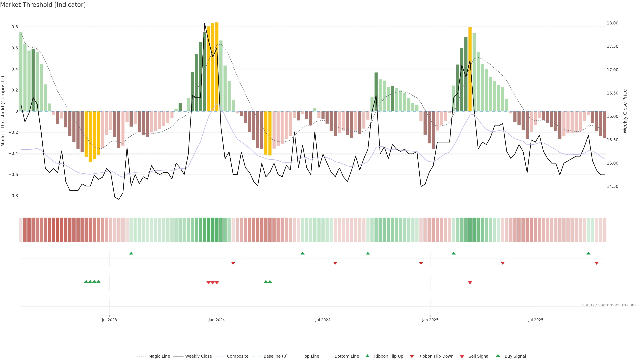Click the Weekly Close Price axis title
The height and width of the screenshot is (362, 644).
[x=625, y=111]
